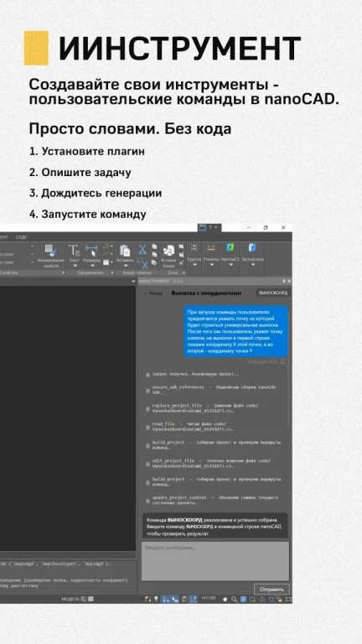Close the ИИНСТРУМЕНТ panel

tap(289, 282)
